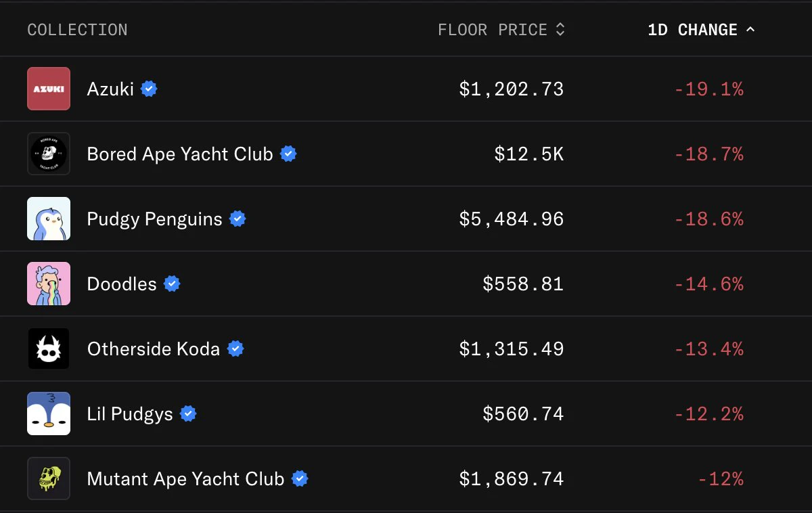Click verified badge next to Lil Pudgys

[x=188, y=414]
